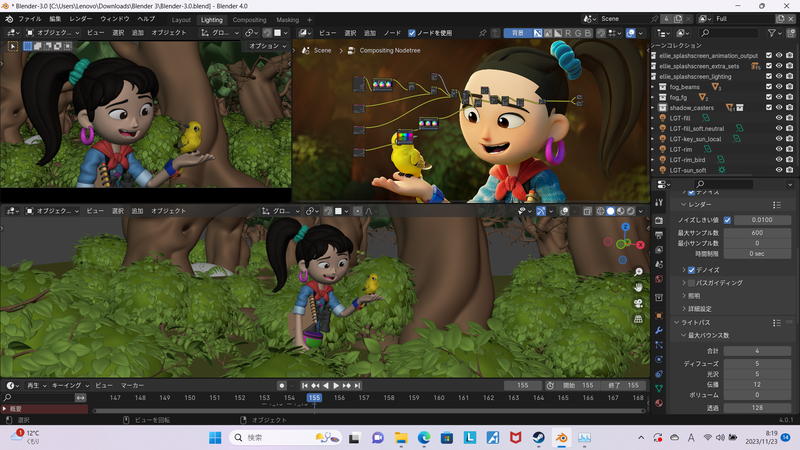The width and height of the screenshot is (800, 450).
Task: Toggle the noise threshold checkbox
Action: (727, 220)
